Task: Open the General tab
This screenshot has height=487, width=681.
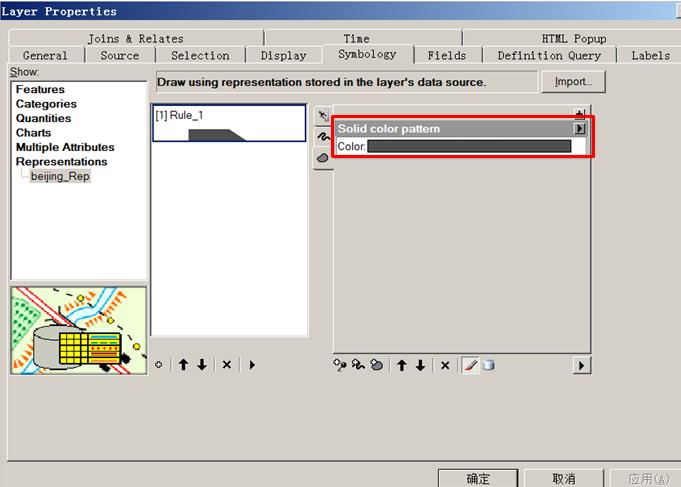Action: pyautogui.click(x=45, y=55)
